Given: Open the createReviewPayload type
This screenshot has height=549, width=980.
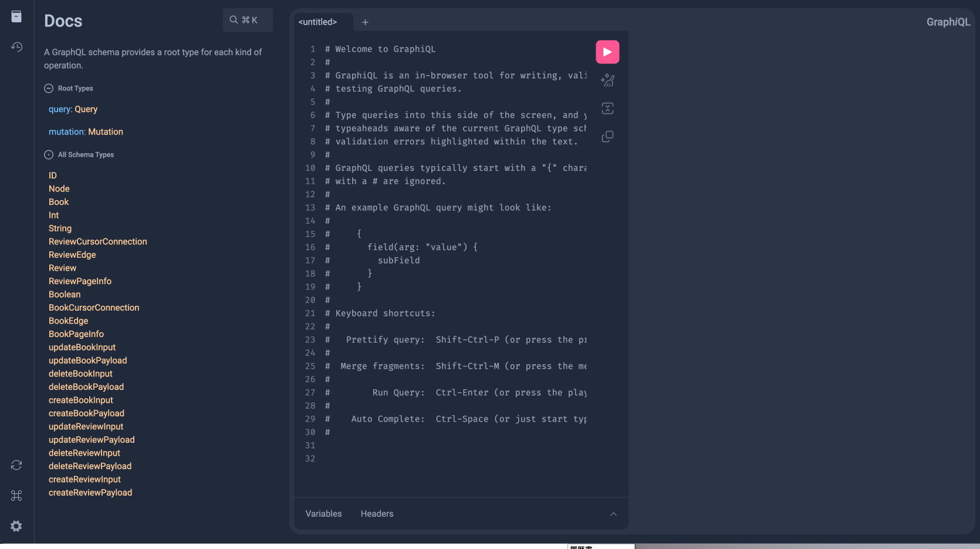Looking at the screenshot, I should 90,493.
